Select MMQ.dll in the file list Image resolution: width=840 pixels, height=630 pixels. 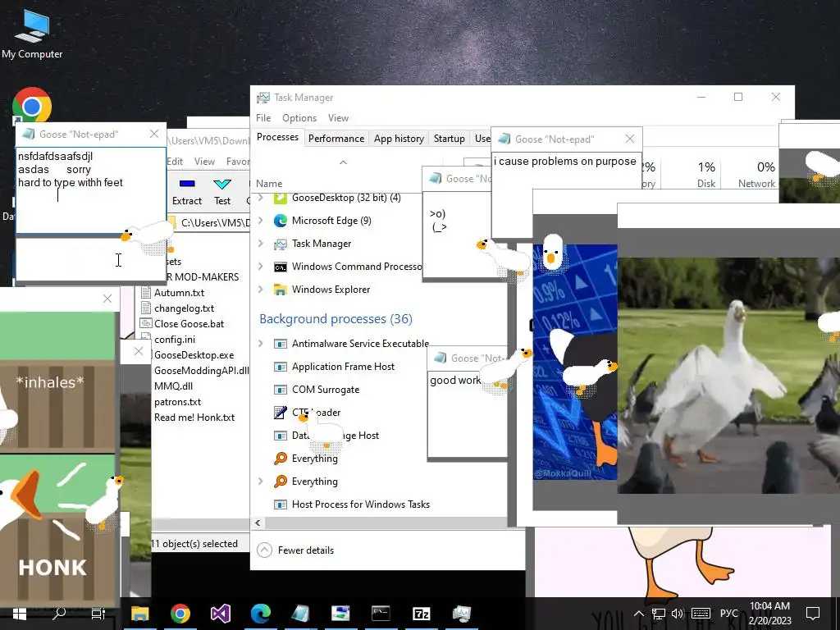pos(173,386)
